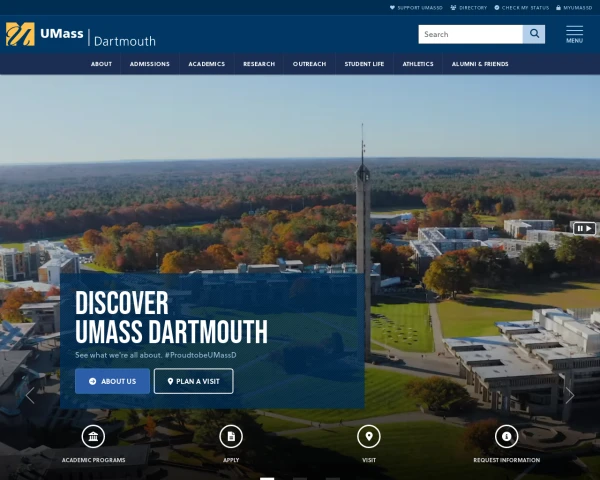
Task: Open Support UMassD link
Action: coord(416,8)
